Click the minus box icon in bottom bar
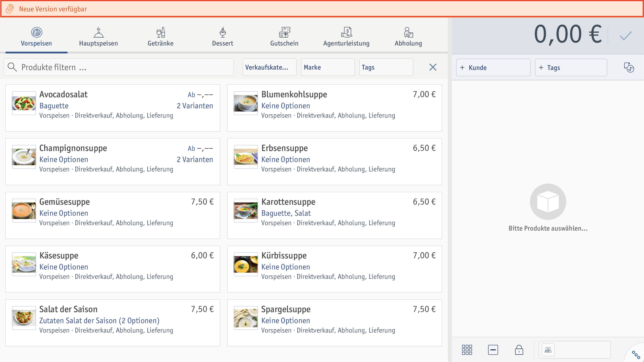Image resolution: width=644 pixels, height=362 pixels. (493, 350)
